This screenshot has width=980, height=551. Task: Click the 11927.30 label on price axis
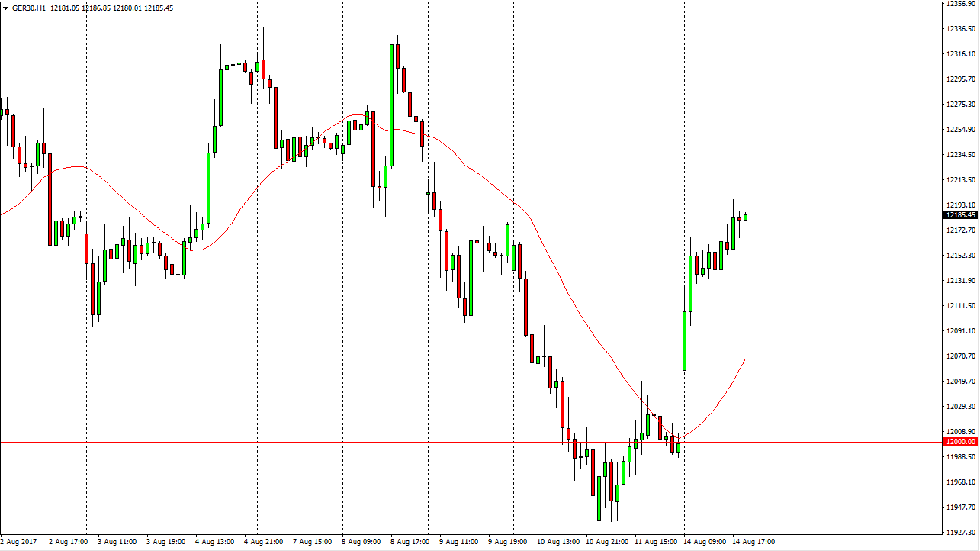click(x=961, y=533)
